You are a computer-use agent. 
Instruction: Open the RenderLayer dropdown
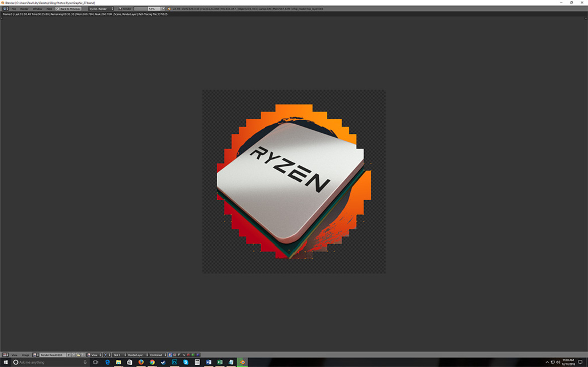click(138, 355)
